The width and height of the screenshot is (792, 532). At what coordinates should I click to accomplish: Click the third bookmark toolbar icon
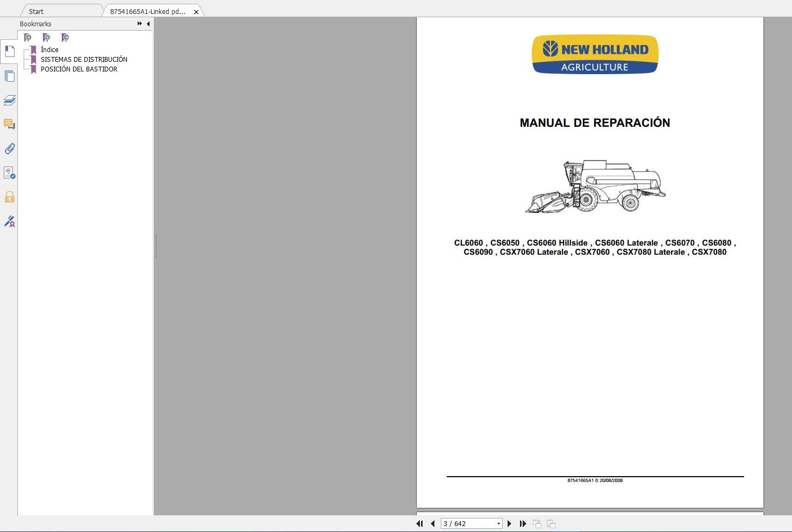coord(65,38)
